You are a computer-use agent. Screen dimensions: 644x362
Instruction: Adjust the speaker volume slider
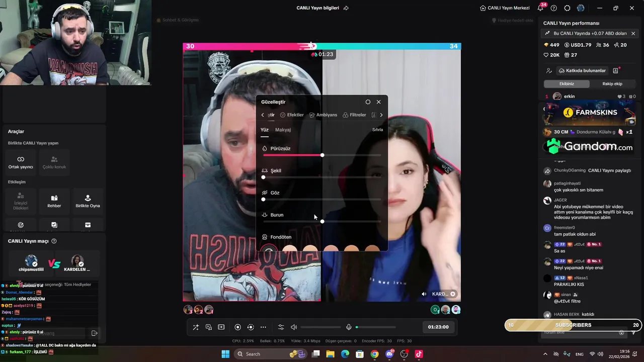click(x=320, y=327)
